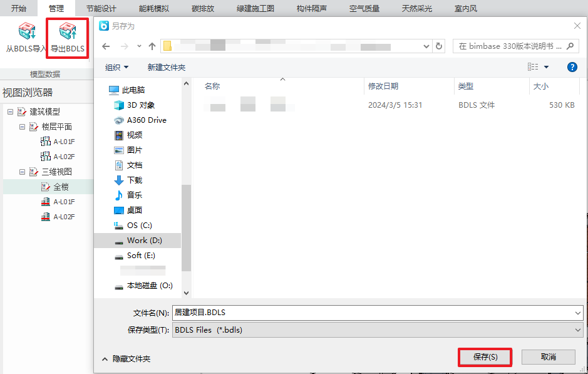Screen dimensions: 588x374
Task: Select the Soft (E:) drive
Action: coord(134,256)
